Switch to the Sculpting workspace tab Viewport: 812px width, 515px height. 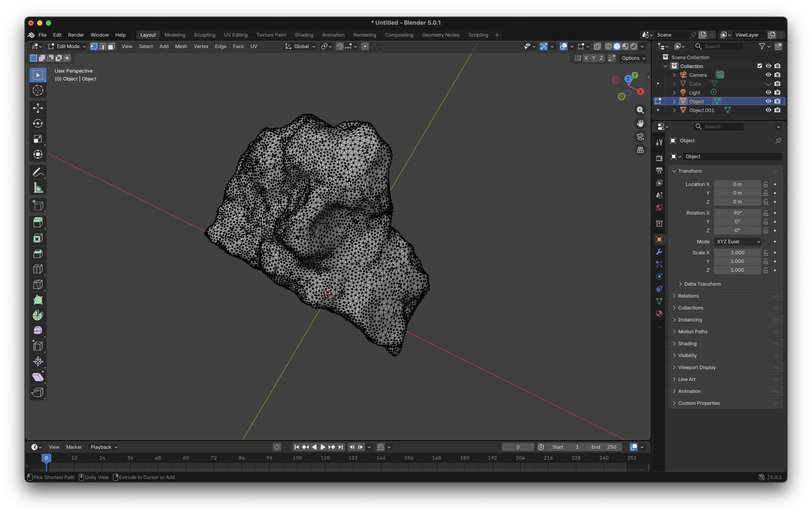[x=204, y=35]
